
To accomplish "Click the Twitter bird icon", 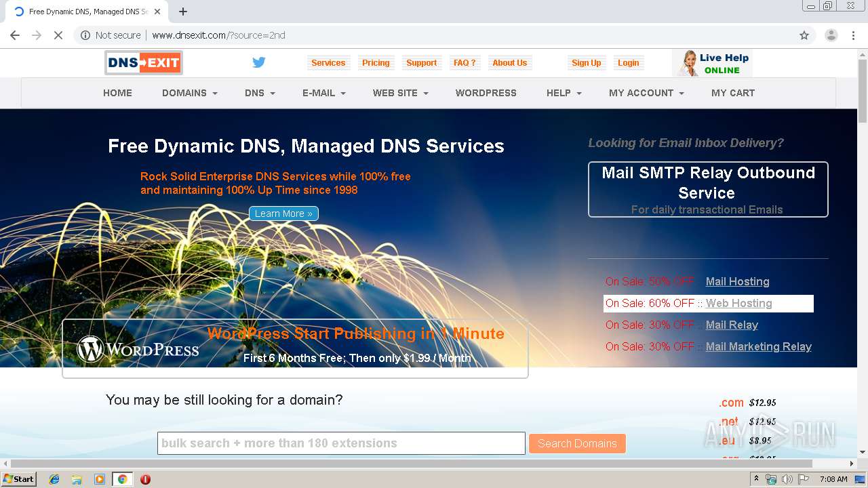I will (x=259, y=62).
